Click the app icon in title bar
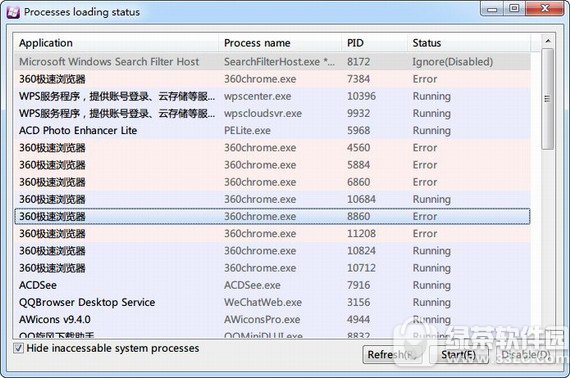The image size is (570, 378). coord(13,12)
